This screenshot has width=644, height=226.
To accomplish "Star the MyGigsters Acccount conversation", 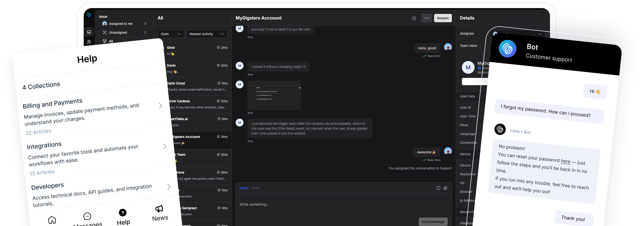I will (414, 18).
